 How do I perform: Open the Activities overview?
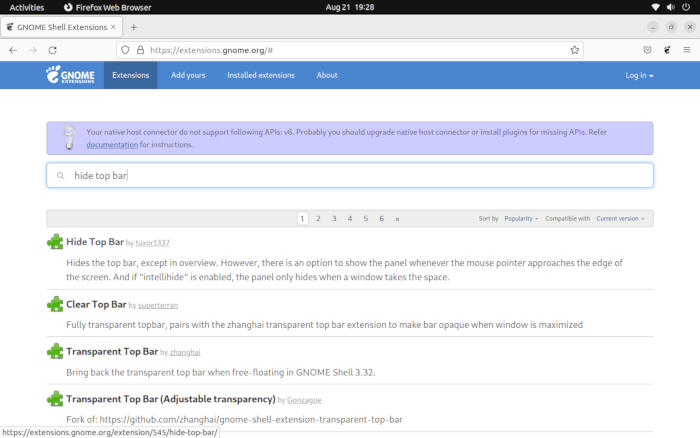[x=27, y=7]
